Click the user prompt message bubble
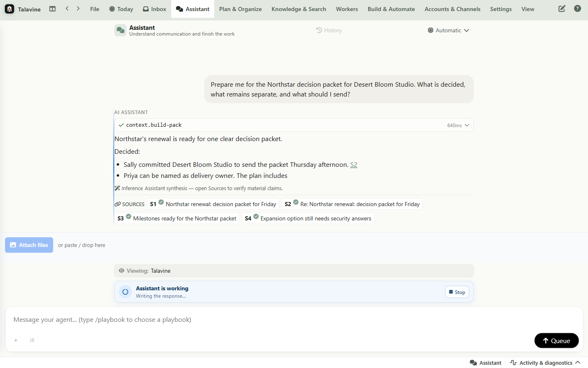 click(x=339, y=89)
